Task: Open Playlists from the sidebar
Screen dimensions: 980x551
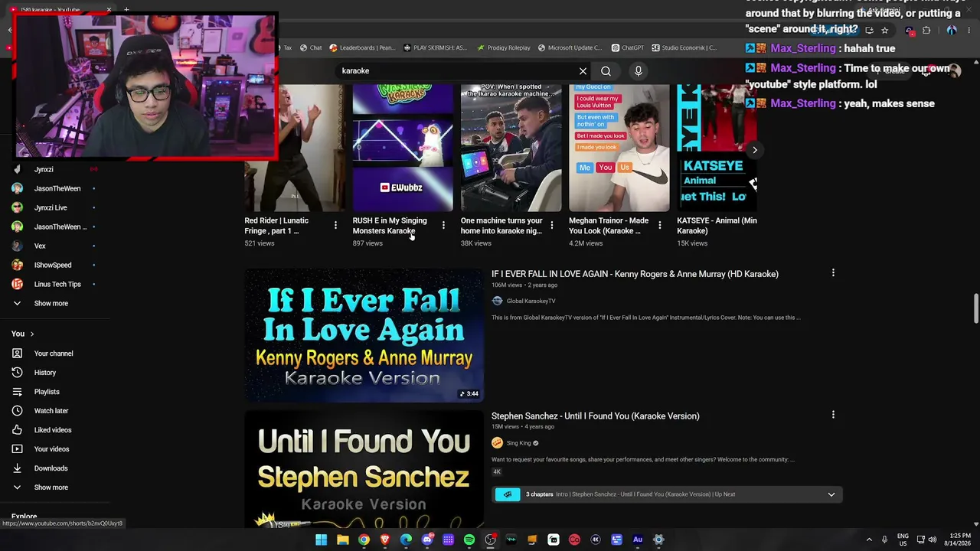Action: [46, 392]
